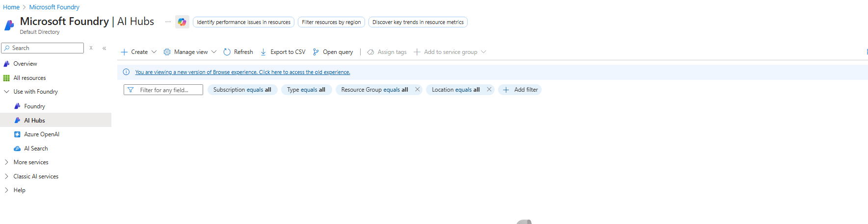Click the Add to service group plus icon
The height and width of the screenshot is (224, 868).
point(417,52)
